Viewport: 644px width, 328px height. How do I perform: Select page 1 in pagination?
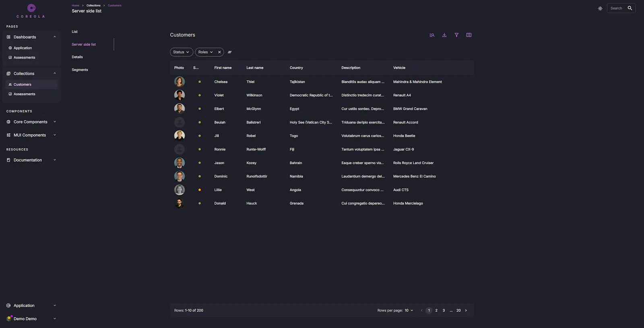[x=429, y=310]
